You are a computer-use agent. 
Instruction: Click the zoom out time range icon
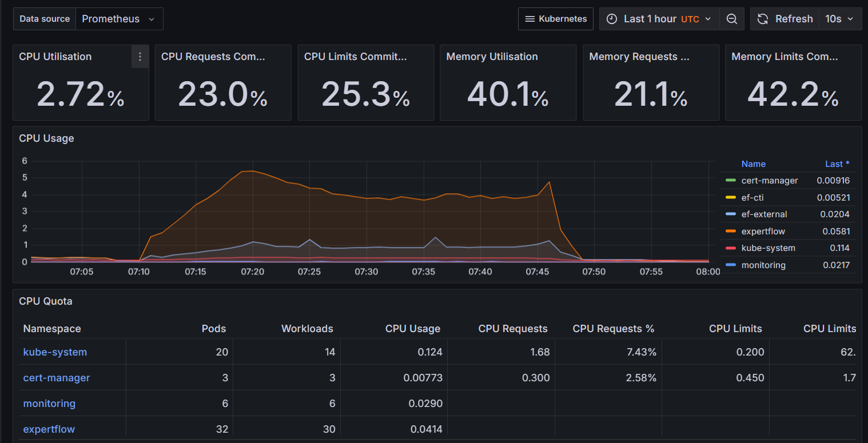(731, 19)
